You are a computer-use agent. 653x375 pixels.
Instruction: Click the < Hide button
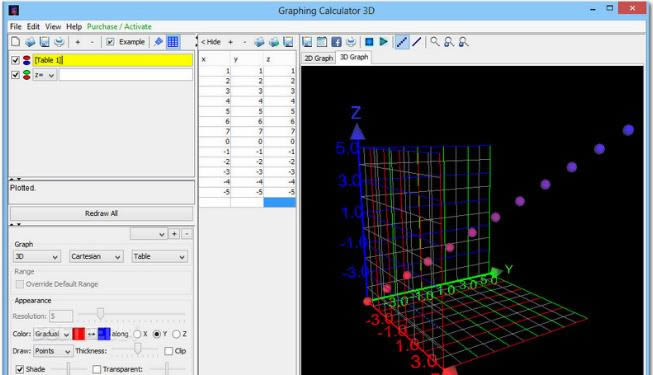(x=211, y=42)
